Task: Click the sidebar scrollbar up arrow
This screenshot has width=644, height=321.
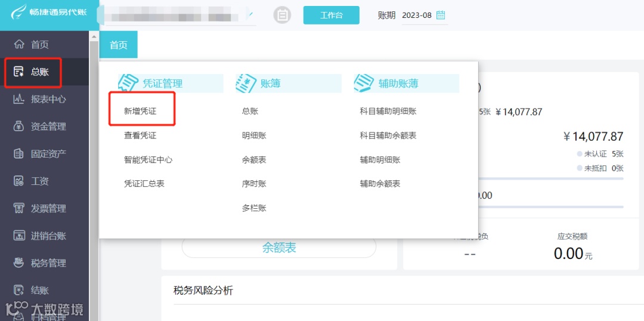Action: [94, 36]
